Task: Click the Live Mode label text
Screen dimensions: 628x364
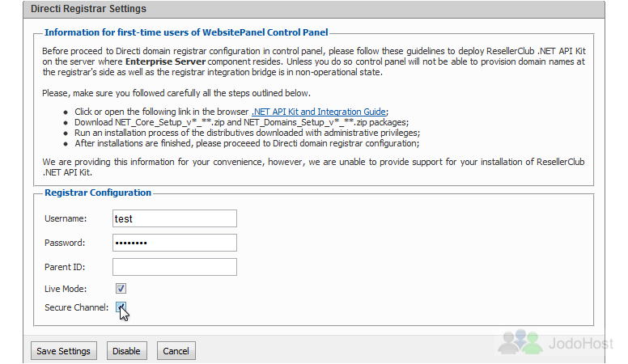Action: tap(66, 289)
